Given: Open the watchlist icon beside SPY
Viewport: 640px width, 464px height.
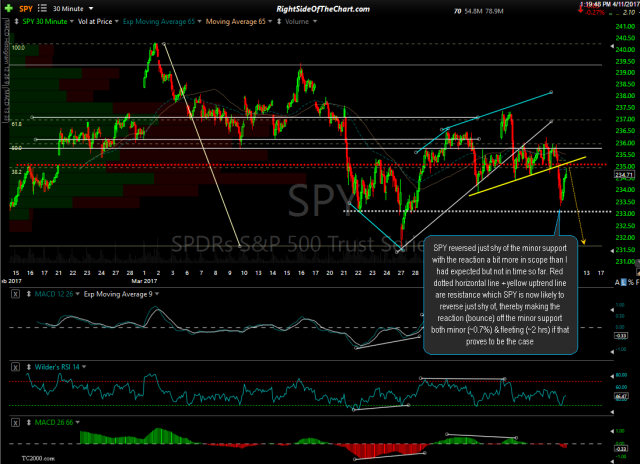Looking at the screenshot, I should point(42,8).
